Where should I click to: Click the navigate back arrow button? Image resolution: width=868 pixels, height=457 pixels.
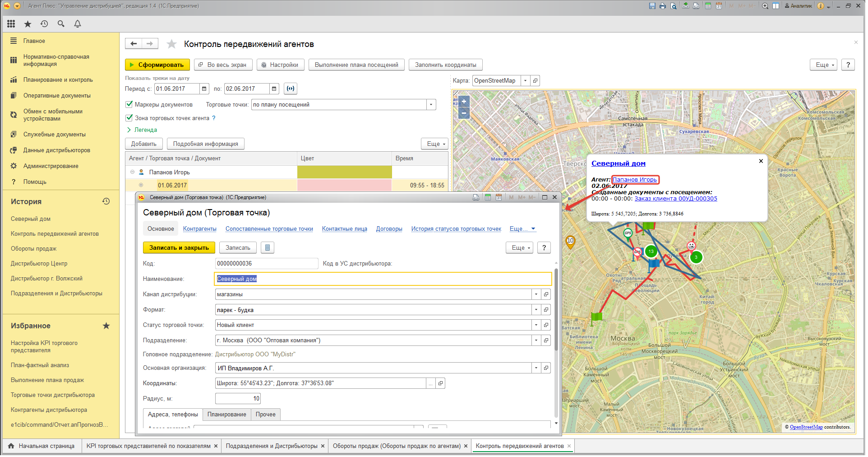[x=134, y=44]
